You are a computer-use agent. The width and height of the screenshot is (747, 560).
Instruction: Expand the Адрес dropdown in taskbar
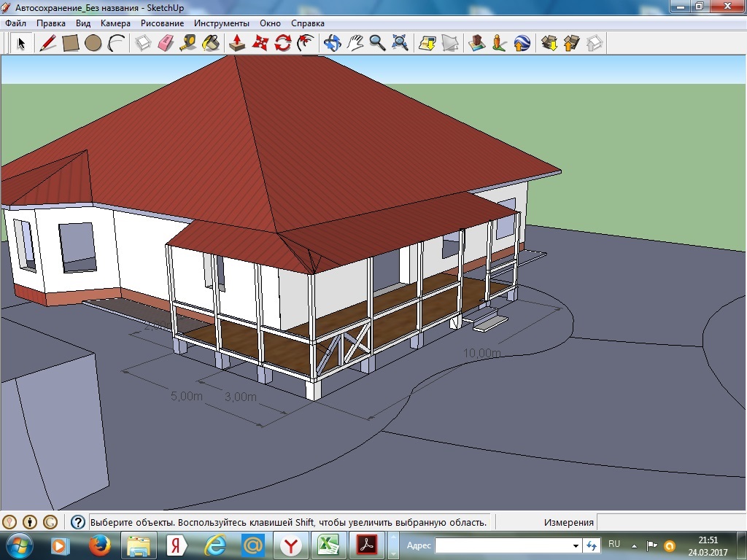click(x=576, y=545)
